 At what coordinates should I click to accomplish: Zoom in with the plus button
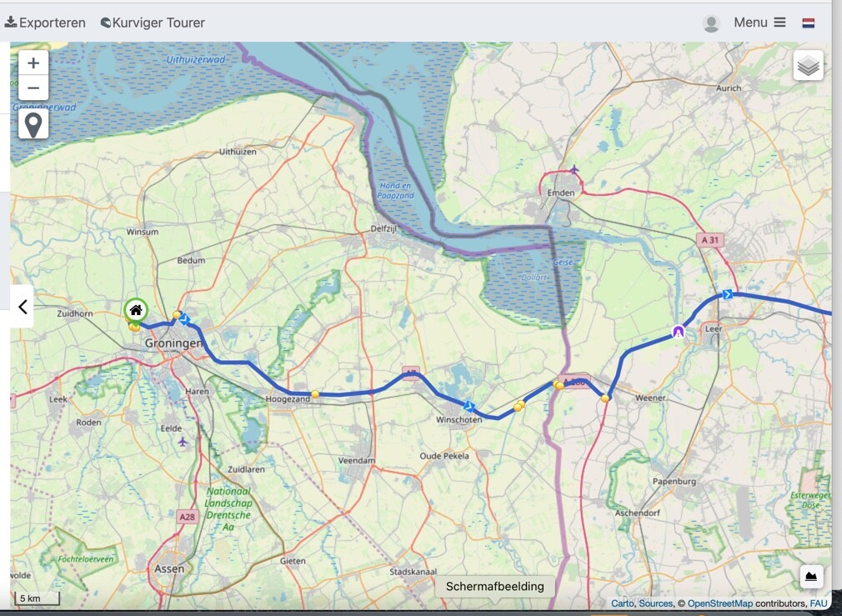tap(33, 63)
